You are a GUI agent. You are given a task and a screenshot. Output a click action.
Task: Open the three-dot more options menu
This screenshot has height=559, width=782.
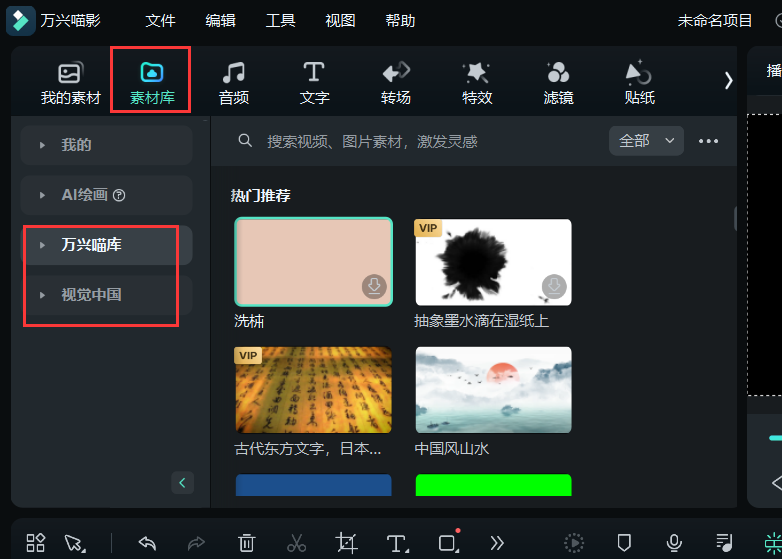click(x=708, y=141)
